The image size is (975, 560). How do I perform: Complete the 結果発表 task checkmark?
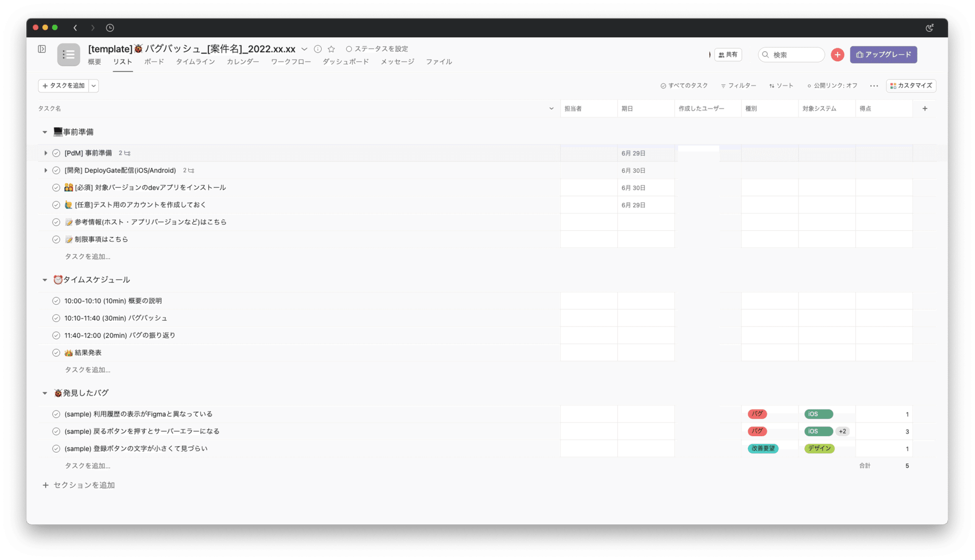[x=56, y=353]
